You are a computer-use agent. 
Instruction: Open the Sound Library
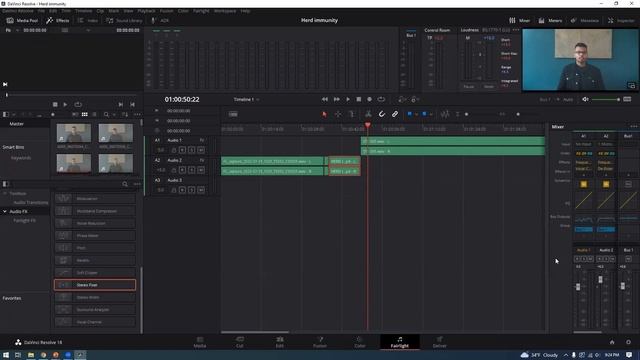pyautogui.click(x=124, y=20)
